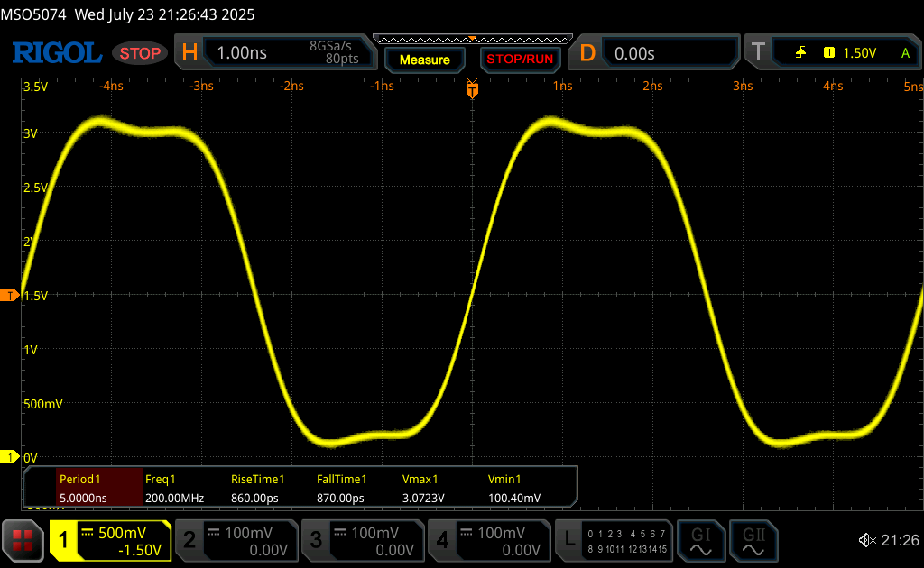This screenshot has width=924, height=568.
Task: Click the RIGOL logo
Action: pos(56,53)
